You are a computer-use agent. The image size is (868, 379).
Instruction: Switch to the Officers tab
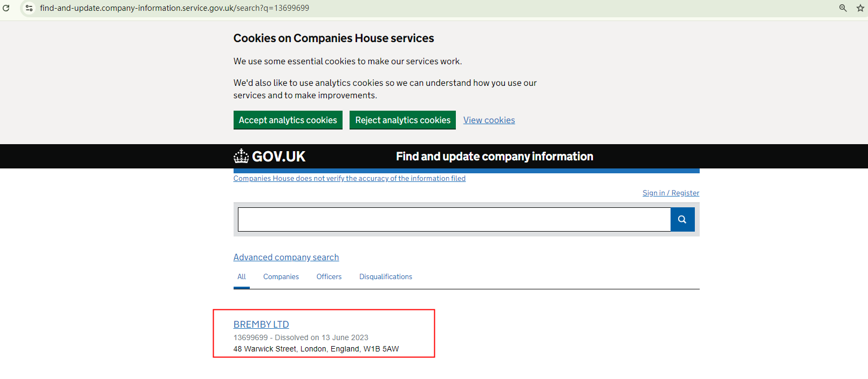[x=329, y=277]
